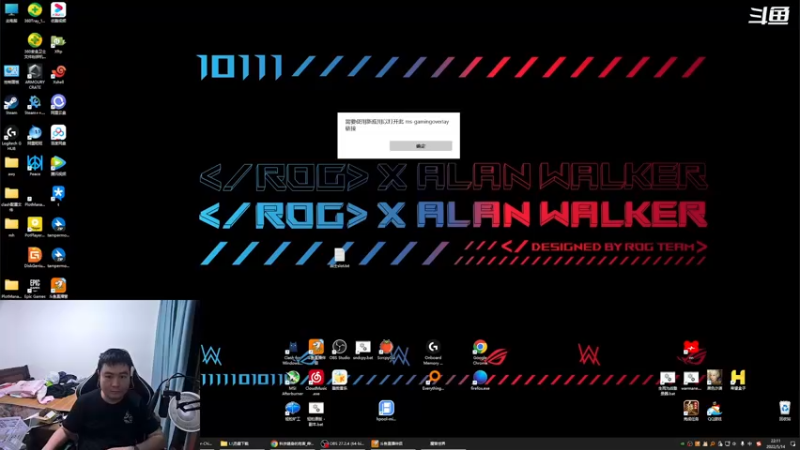The image size is (800, 450).
Task: Launch the red tomato app icon
Action: point(386,350)
